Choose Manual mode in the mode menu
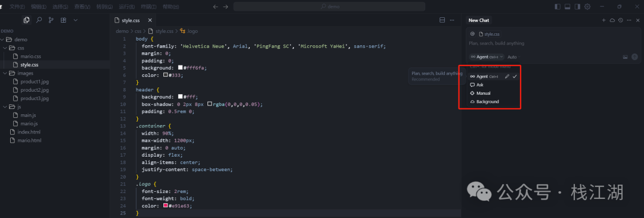Screen dimensions: 644x218 493,93
